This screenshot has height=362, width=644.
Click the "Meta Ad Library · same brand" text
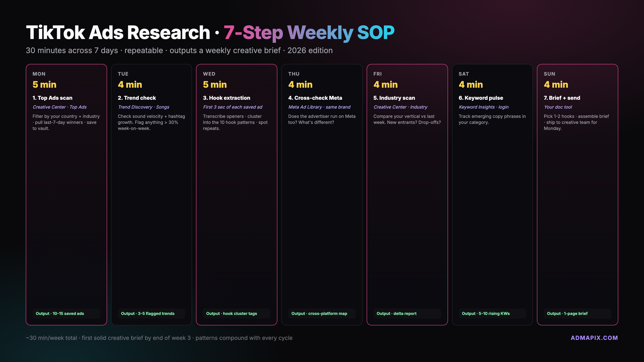tap(319, 107)
